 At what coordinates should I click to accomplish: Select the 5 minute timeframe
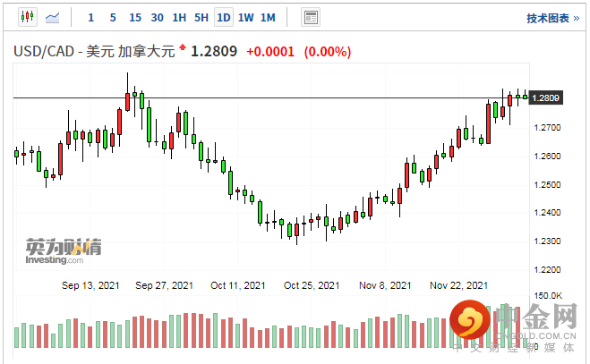(113, 18)
